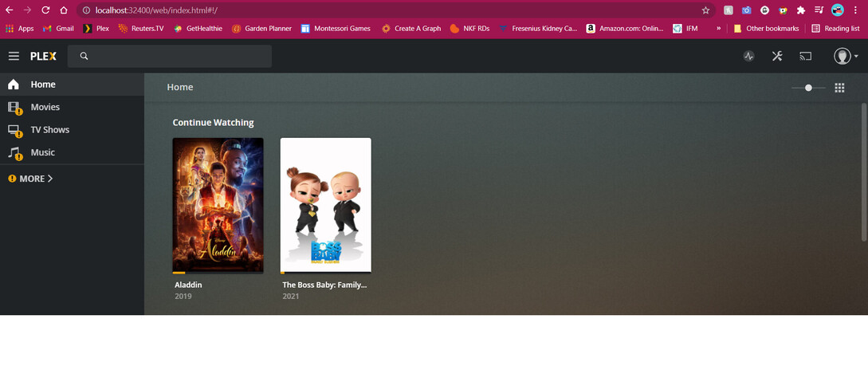Bookmark this page with the star icon

pyautogui.click(x=705, y=10)
